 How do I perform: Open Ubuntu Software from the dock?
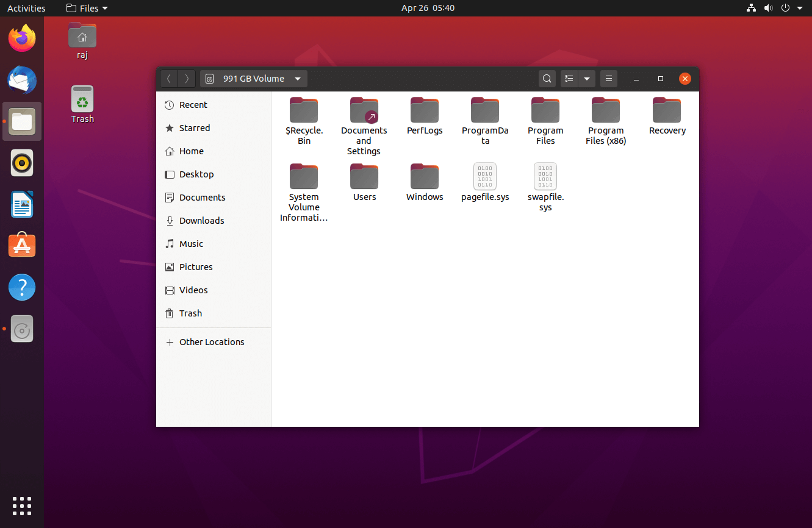(x=22, y=246)
